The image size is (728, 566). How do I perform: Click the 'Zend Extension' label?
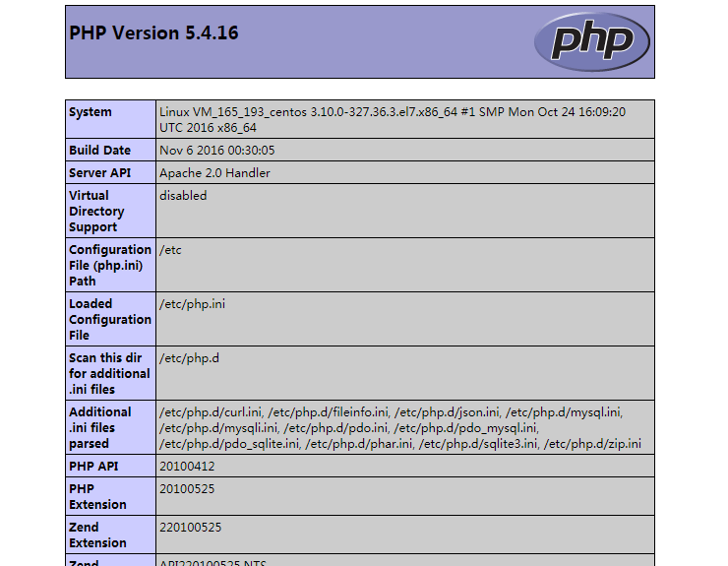point(97,535)
